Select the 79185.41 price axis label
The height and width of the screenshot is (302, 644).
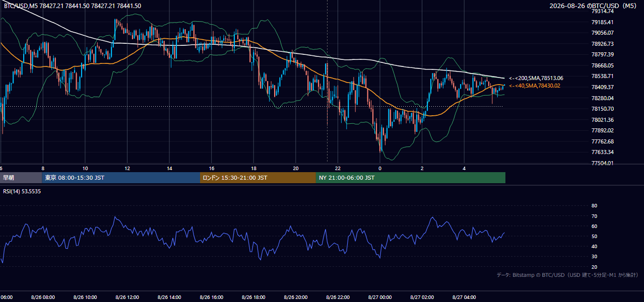603,22
